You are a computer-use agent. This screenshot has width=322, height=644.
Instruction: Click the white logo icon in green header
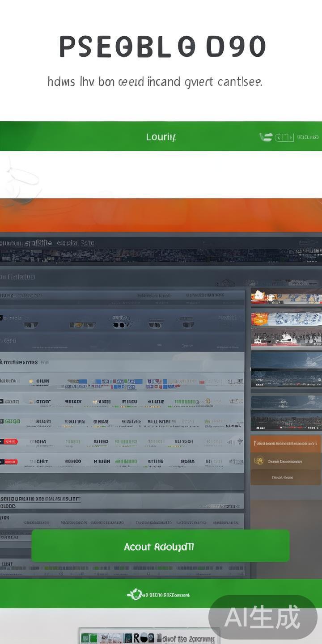click(x=266, y=137)
